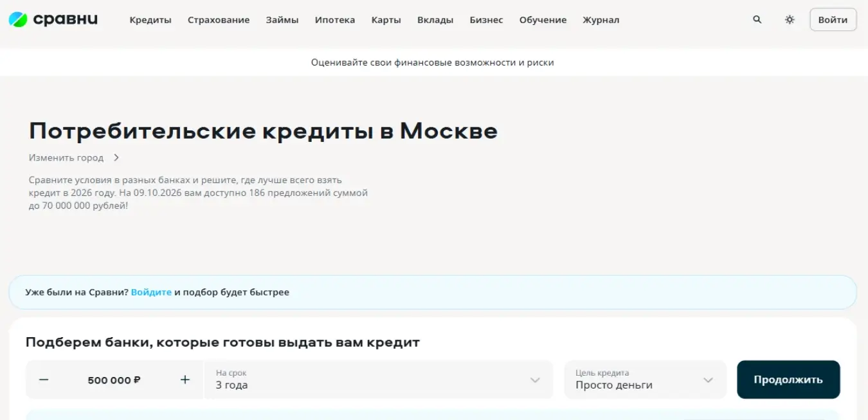Click the Потребительские кредиты в Москве heading
868x420 pixels.
[x=263, y=131]
